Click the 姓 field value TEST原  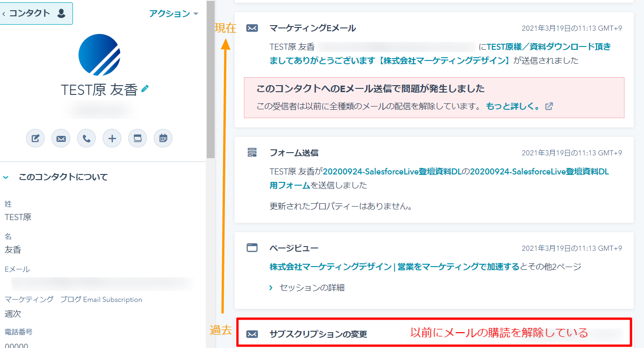click(x=18, y=217)
